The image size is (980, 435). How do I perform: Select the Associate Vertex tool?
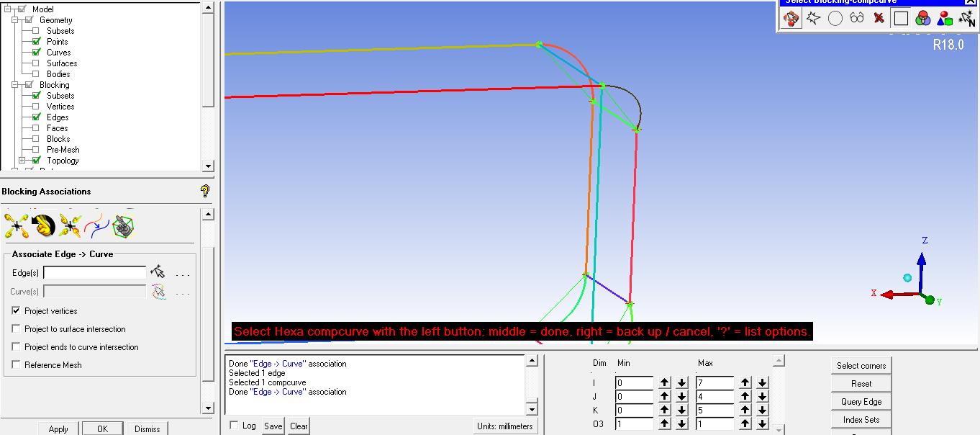click(x=16, y=225)
